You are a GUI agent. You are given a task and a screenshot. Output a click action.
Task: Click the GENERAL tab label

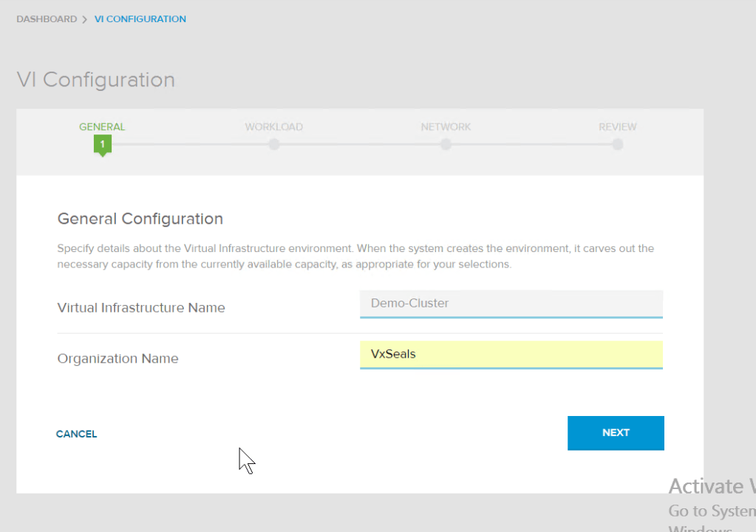tap(101, 126)
